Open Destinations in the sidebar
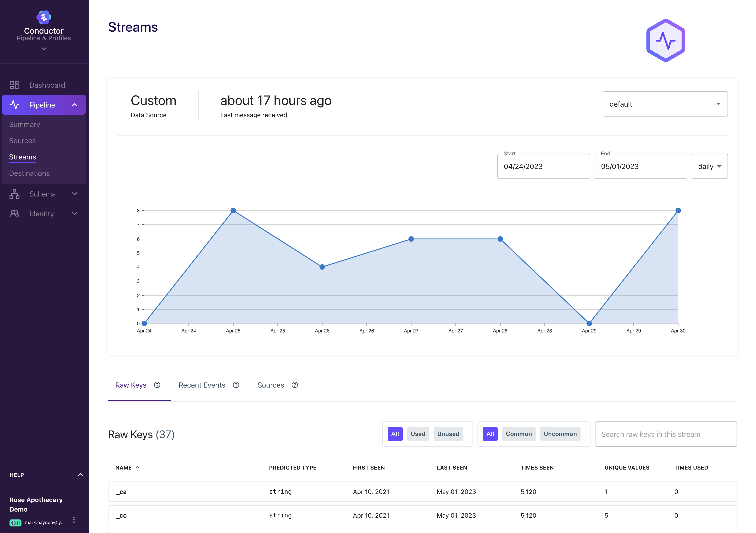 click(x=29, y=173)
